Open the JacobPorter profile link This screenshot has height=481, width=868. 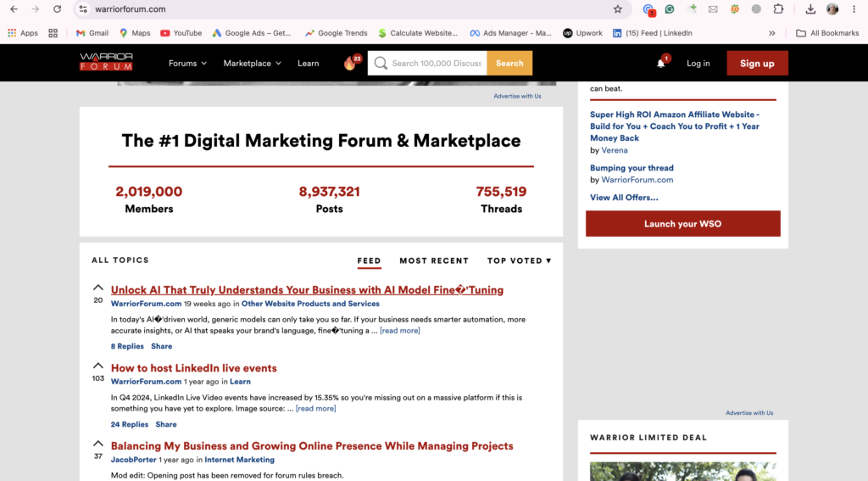pos(133,460)
